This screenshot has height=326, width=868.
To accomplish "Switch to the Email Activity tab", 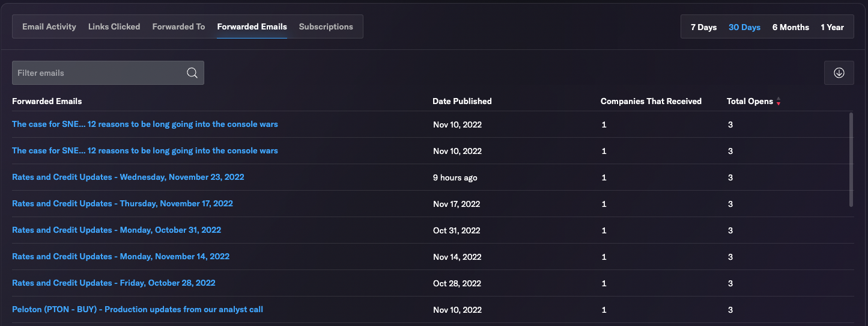I will pos(49,26).
